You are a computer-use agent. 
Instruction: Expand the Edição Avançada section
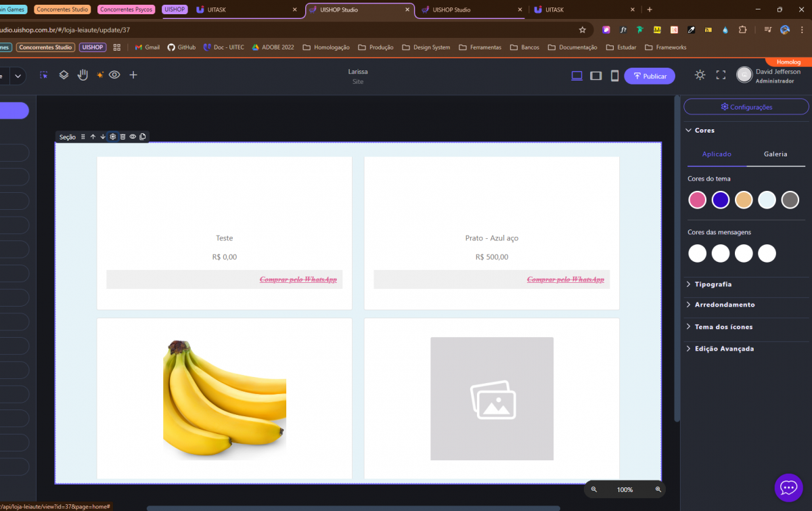pyautogui.click(x=723, y=349)
